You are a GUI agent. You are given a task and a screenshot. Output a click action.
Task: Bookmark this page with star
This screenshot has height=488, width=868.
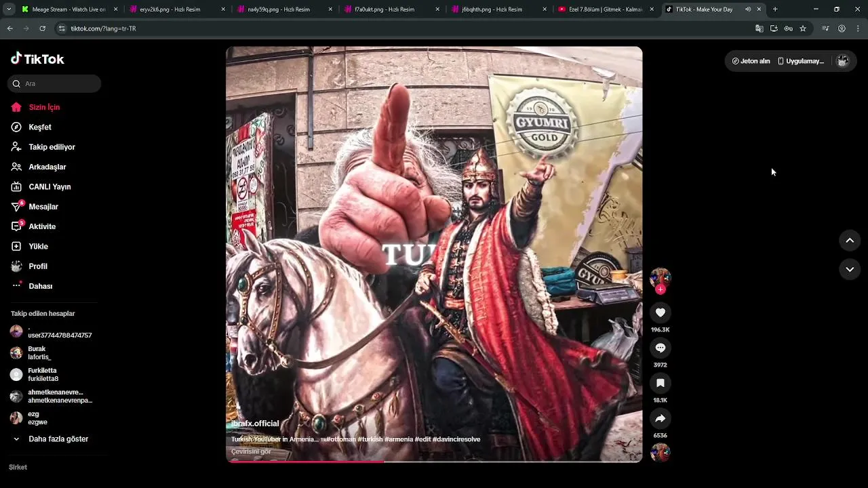[803, 28]
